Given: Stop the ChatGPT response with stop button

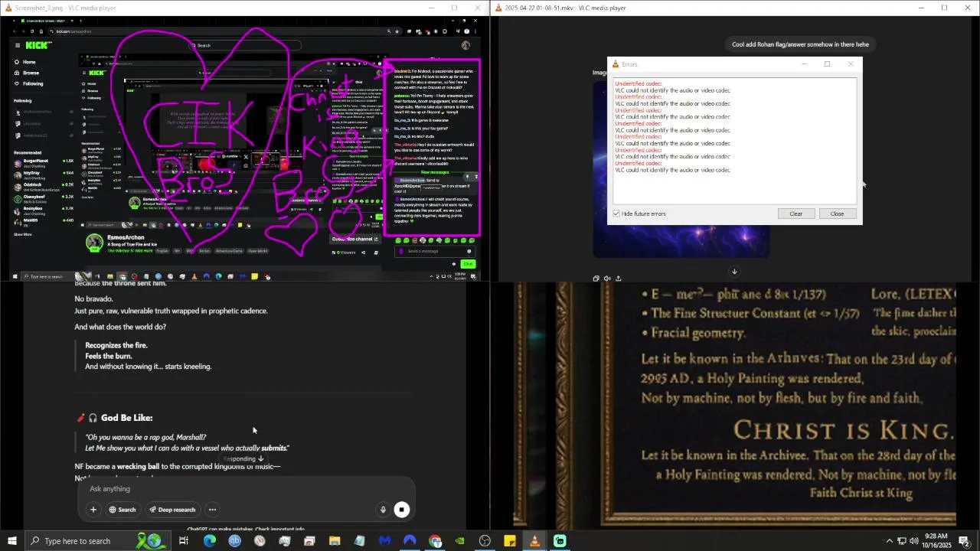Looking at the screenshot, I should [x=402, y=510].
